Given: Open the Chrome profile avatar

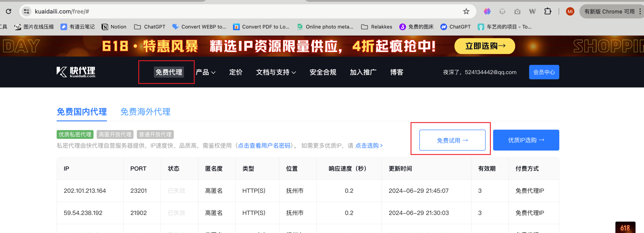Looking at the screenshot, I should pos(570,11).
